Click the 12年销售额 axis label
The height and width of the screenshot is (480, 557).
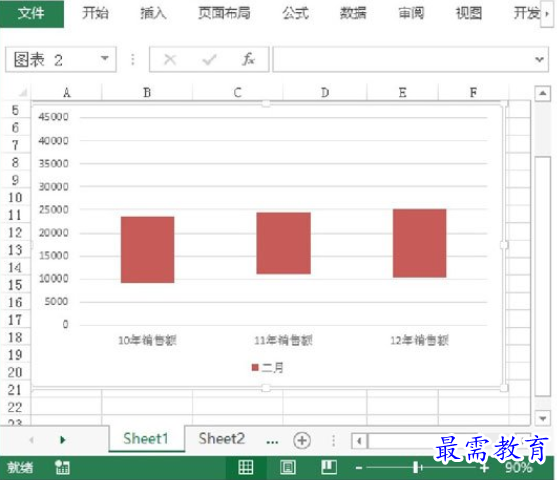tap(419, 340)
